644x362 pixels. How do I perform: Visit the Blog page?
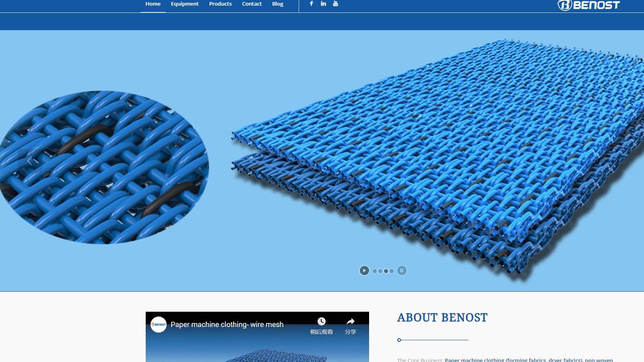(278, 4)
